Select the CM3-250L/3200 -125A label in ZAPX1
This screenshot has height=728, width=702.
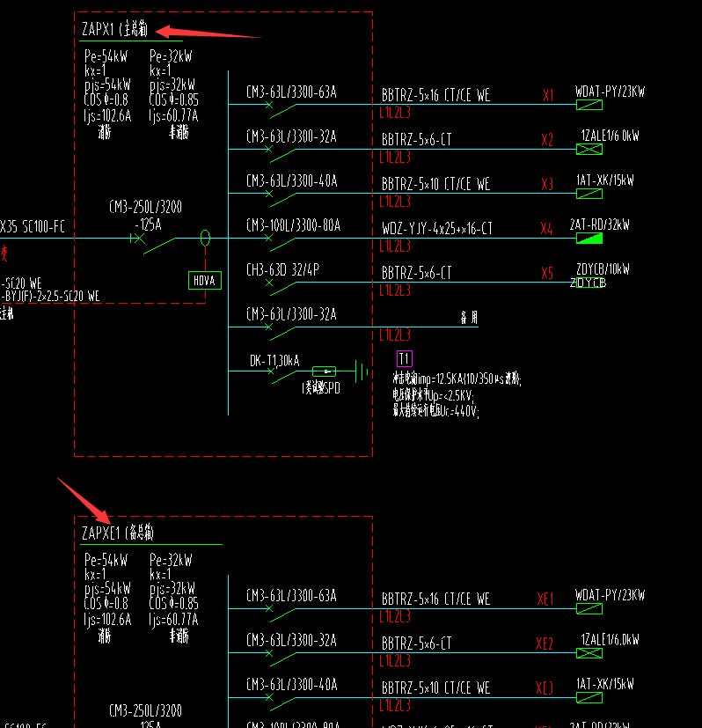[146, 216]
